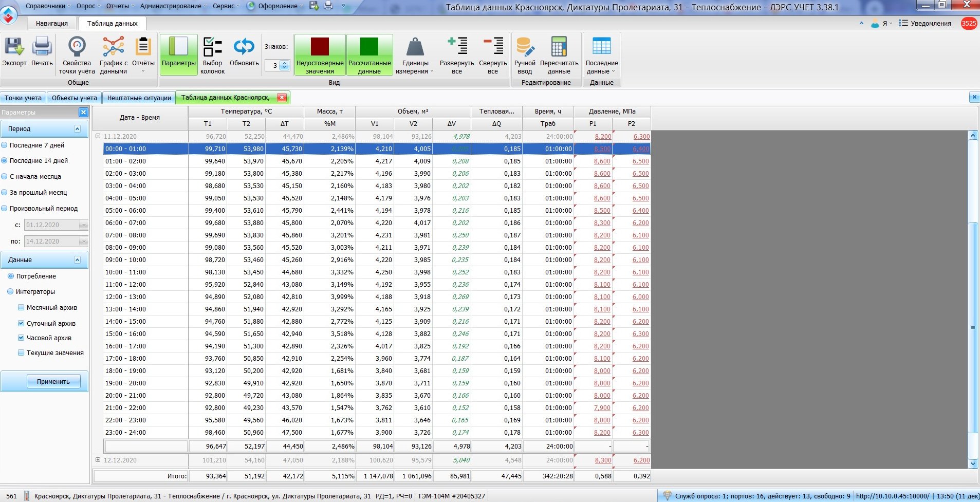This screenshot has height=502, width=980.
Task: Toggle the Параметры panel button
Action: coord(179,54)
